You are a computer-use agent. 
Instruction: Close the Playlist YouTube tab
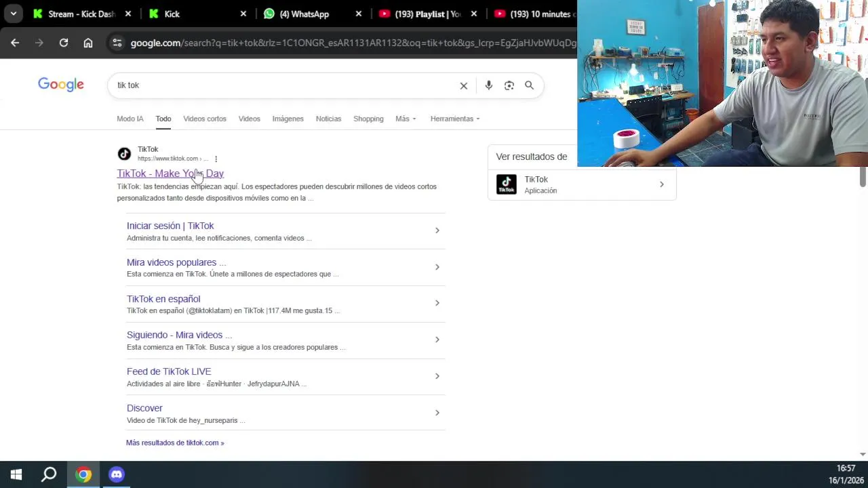(x=474, y=14)
